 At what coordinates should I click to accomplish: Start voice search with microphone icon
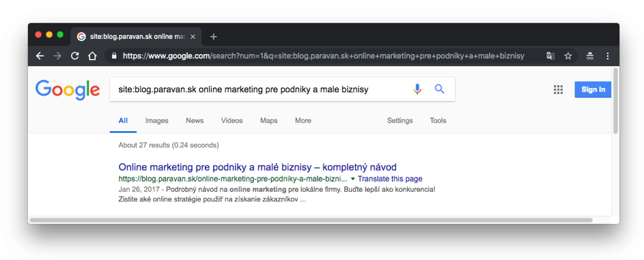pos(417,89)
